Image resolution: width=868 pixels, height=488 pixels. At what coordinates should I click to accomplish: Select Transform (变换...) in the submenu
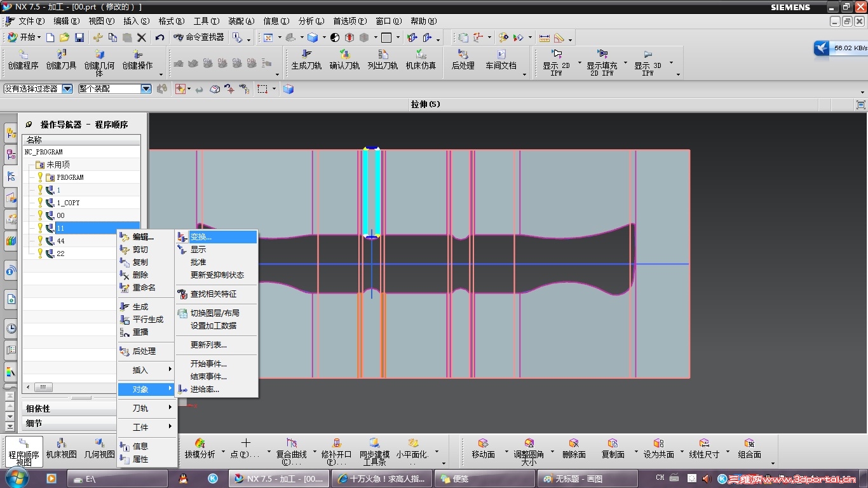(201, 237)
